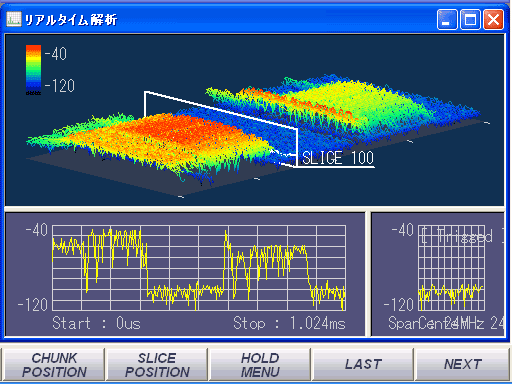Open the HOLD MENU

click(260, 365)
